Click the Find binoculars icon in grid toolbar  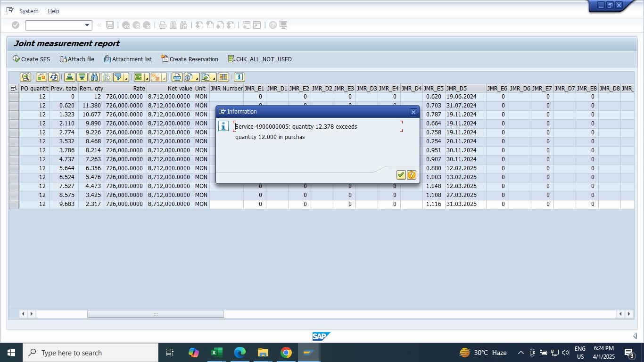[x=94, y=77]
